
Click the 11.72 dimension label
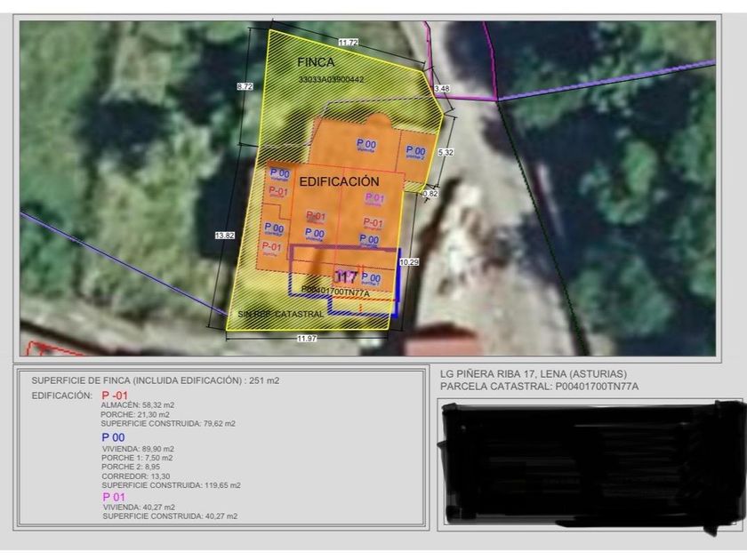(x=349, y=43)
